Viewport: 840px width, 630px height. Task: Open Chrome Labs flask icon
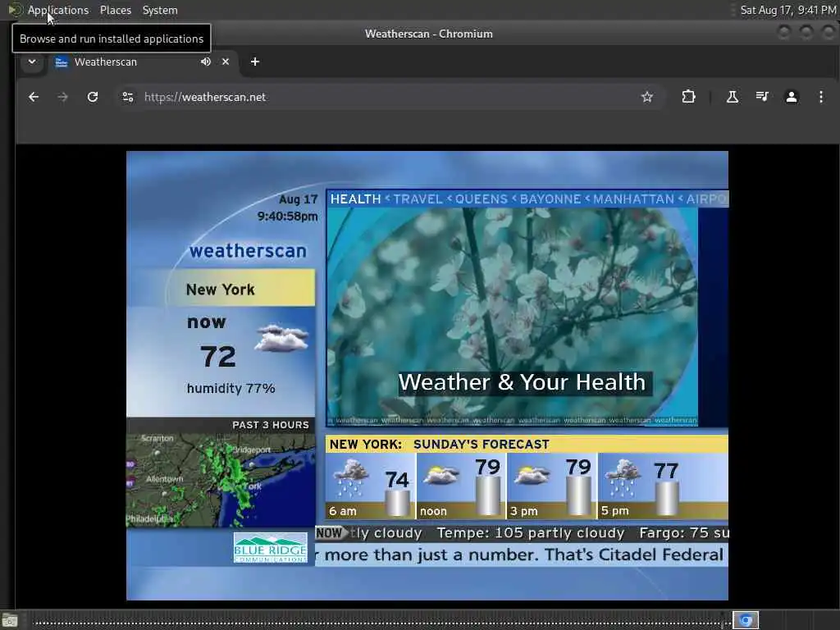(x=732, y=97)
